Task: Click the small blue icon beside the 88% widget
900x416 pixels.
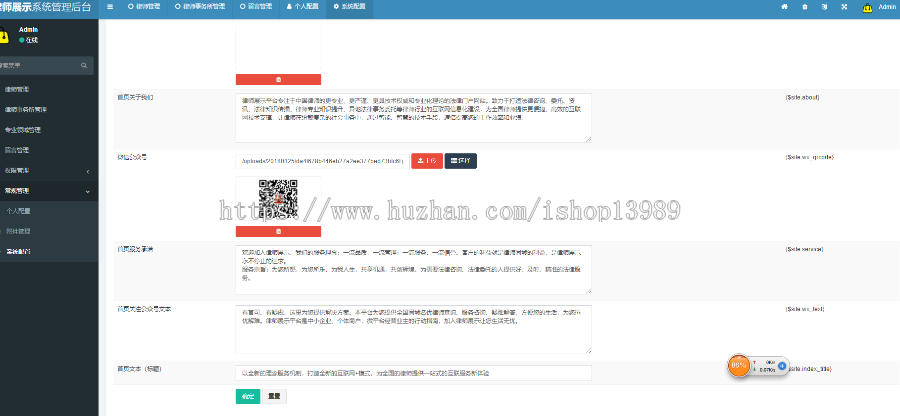Action: tap(782, 366)
